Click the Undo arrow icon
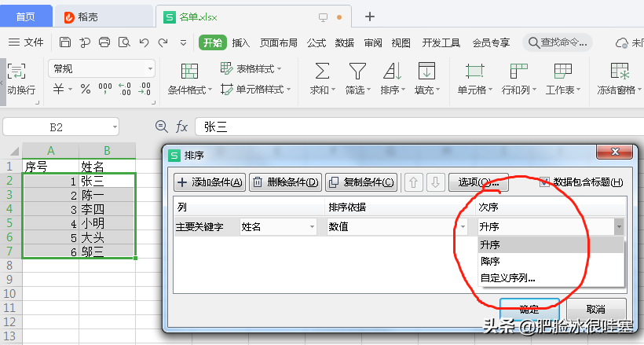Screen dimensions: 644x345 (144, 42)
